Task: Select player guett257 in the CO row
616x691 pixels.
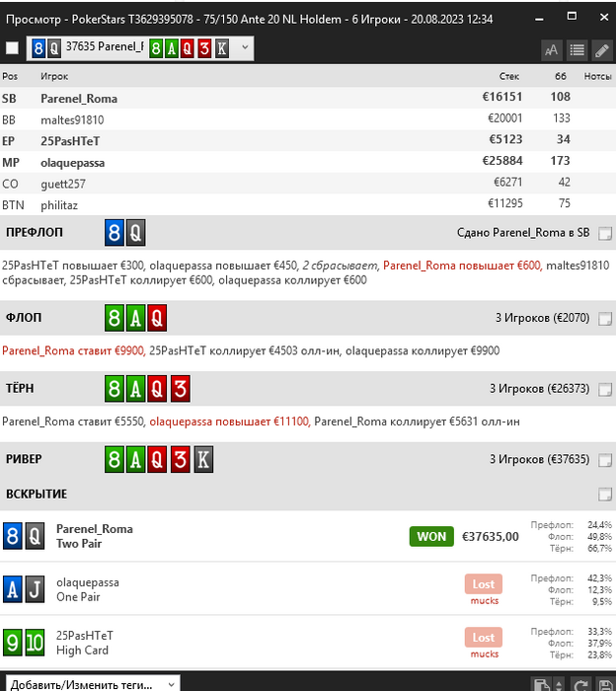Action: click(x=63, y=184)
